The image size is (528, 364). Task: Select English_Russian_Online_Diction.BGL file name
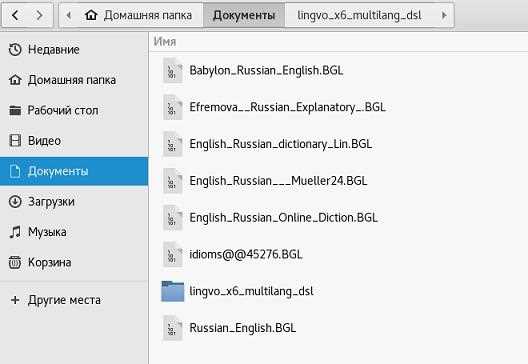pos(284,218)
